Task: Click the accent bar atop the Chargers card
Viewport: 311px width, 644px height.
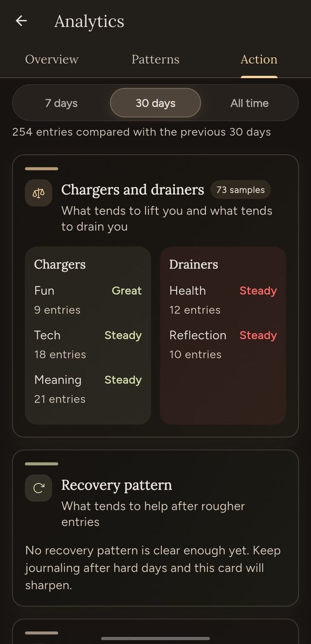Action: coord(41,168)
